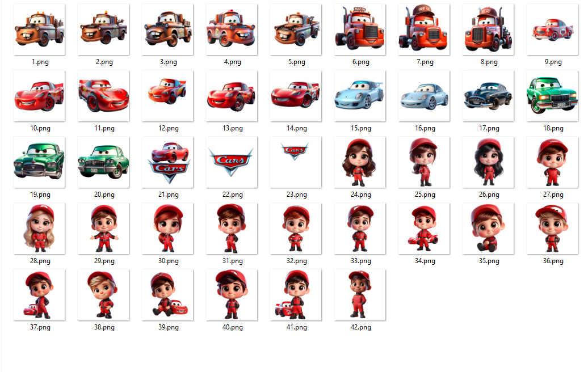
Task: Select the 31.png boy thumbnail
Action: (232, 229)
